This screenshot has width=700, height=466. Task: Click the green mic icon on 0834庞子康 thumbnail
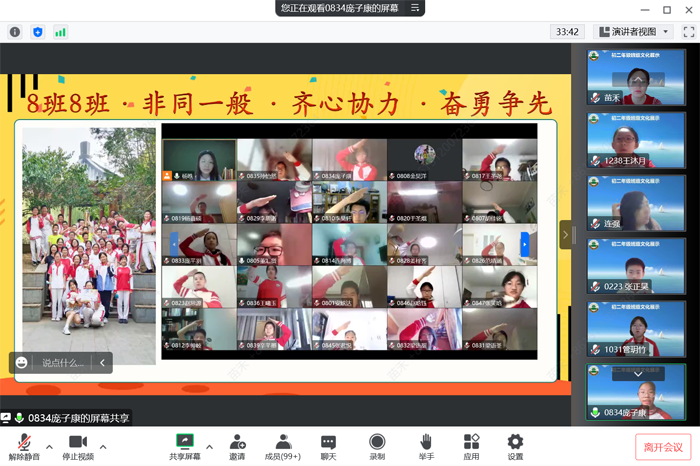595,412
